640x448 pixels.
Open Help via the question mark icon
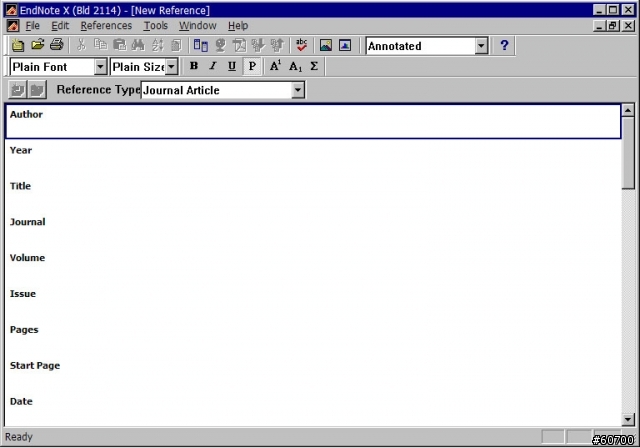[x=504, y=45]
